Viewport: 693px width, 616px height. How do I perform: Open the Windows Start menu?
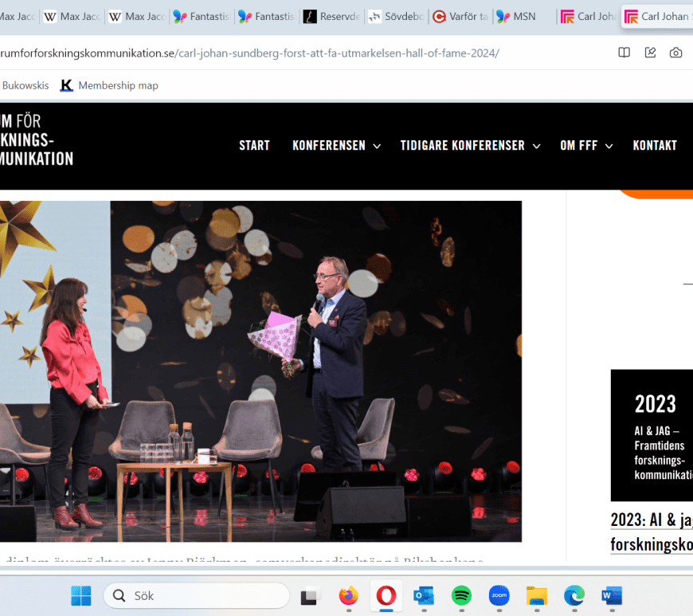pyautogui.click(x=80, y=595)
